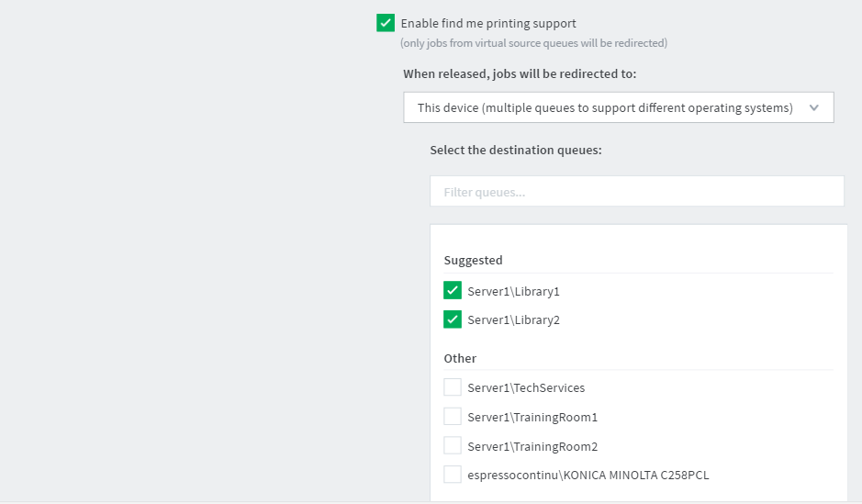The height and width of the screenshot is (504, 862).
Task: Click the Server1\TrainingRoom1 queue name
Action: pyautogui.click(x=532, y=418)
